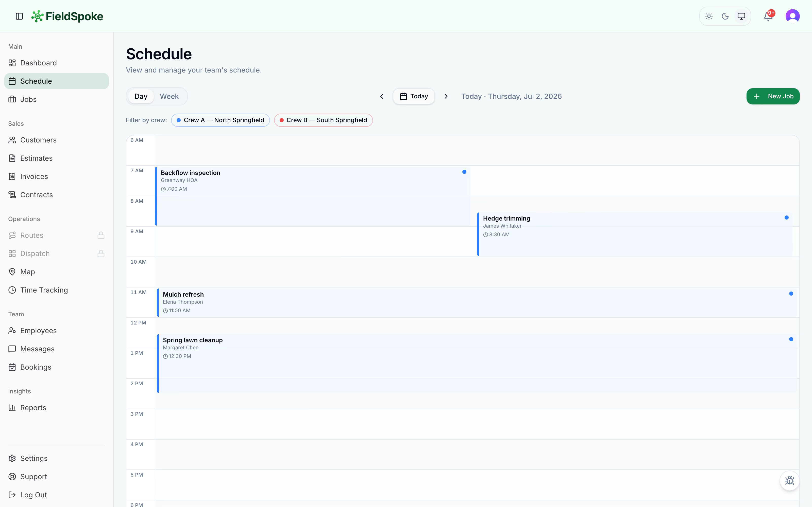Image resolution: width=812 pixels, height=507 pixels.
Task: Select system theme monitor option
Action: [x=741, y=16]
